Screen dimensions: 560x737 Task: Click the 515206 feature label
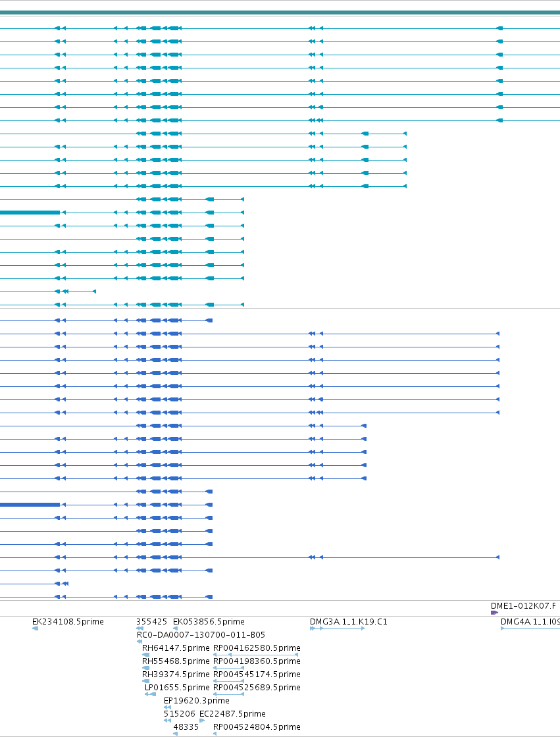pos(179,713)
